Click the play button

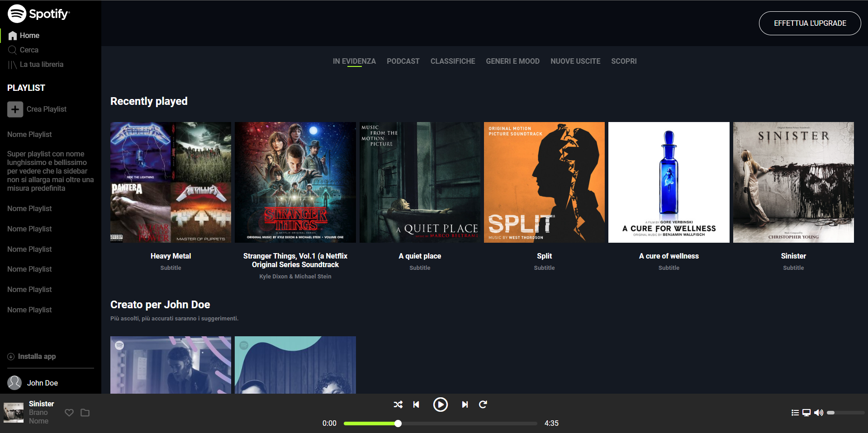pos(440,405)
